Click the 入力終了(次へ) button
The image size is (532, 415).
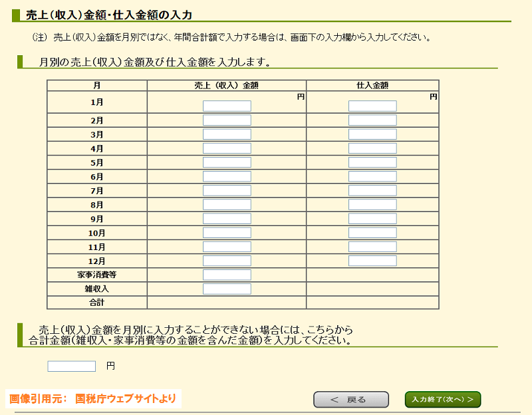pyautogui.click(x=443, y=400)
